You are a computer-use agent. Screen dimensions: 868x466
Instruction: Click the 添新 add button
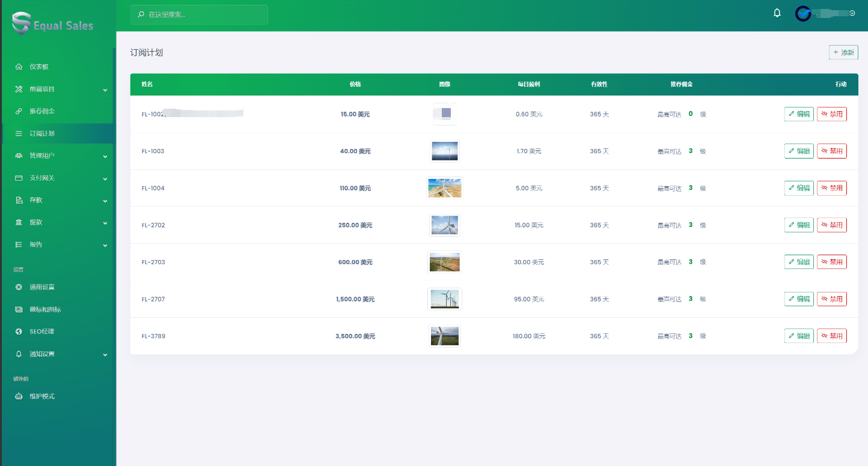[843, 52]
